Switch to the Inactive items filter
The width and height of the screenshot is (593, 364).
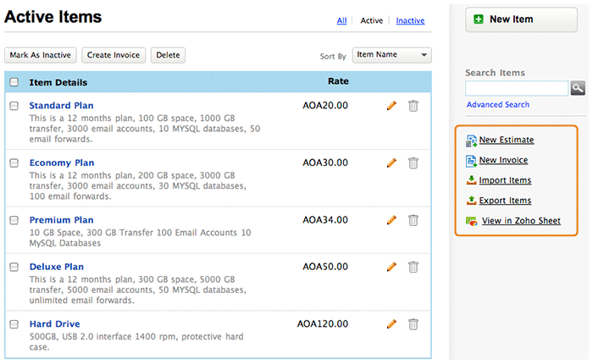click(410, 20)
